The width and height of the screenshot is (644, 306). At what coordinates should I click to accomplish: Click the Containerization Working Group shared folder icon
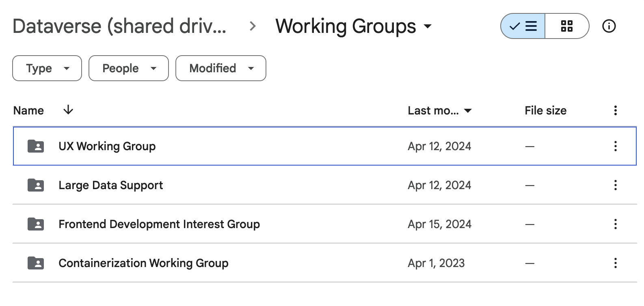pos(36,263)
